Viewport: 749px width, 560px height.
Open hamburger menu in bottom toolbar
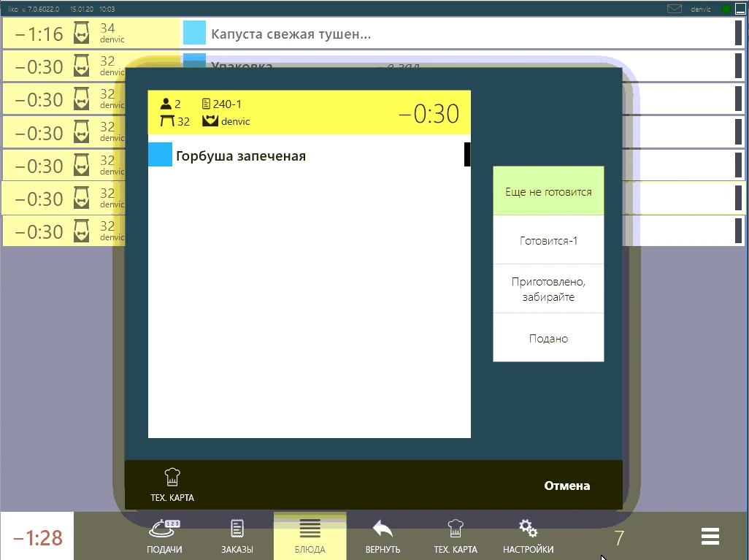tap(710, 536)
